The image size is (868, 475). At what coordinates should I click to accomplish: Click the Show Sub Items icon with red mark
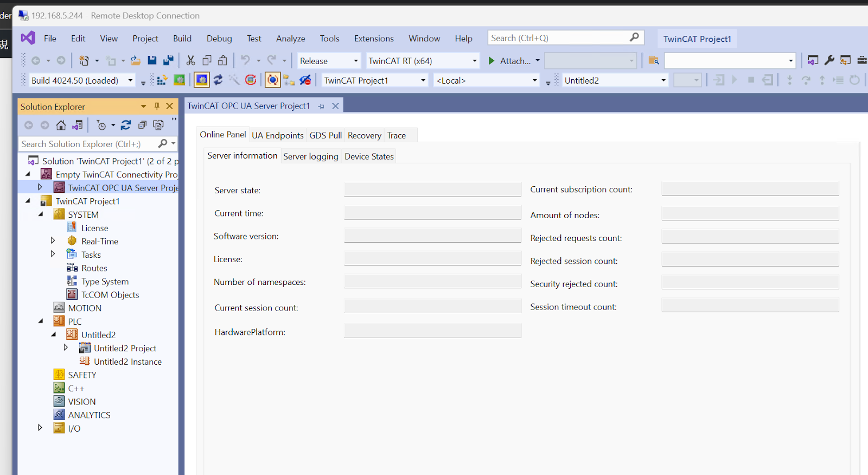pos(305,80)
